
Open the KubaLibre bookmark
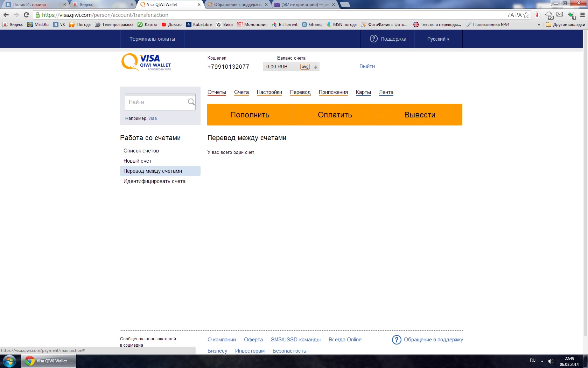pyautogui.click(x=199, y=25)
